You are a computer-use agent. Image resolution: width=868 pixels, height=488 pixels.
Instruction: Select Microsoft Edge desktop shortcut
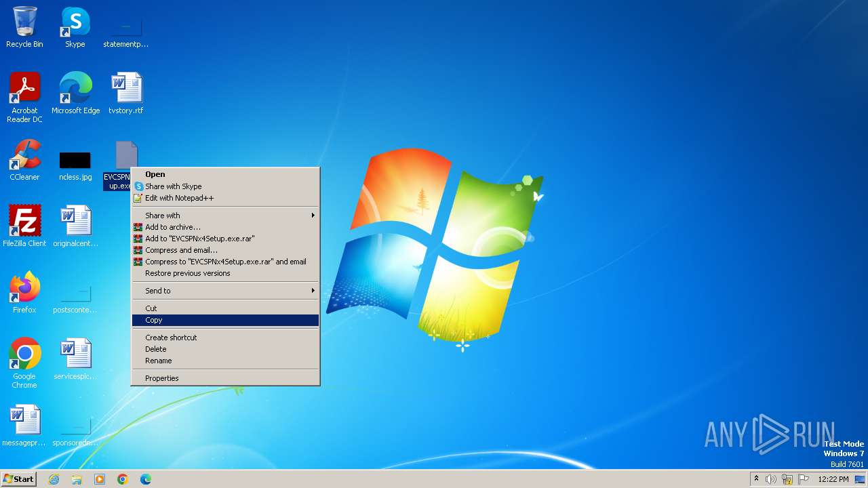[x=75, y=94]
